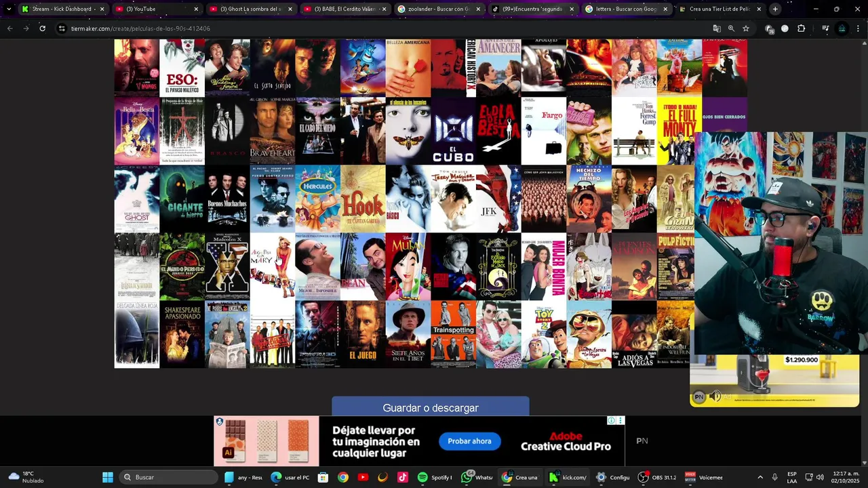Switch to the zoolander Google search tab
Image resolution: width=868 pixels, height=488 pixels.
439,9
